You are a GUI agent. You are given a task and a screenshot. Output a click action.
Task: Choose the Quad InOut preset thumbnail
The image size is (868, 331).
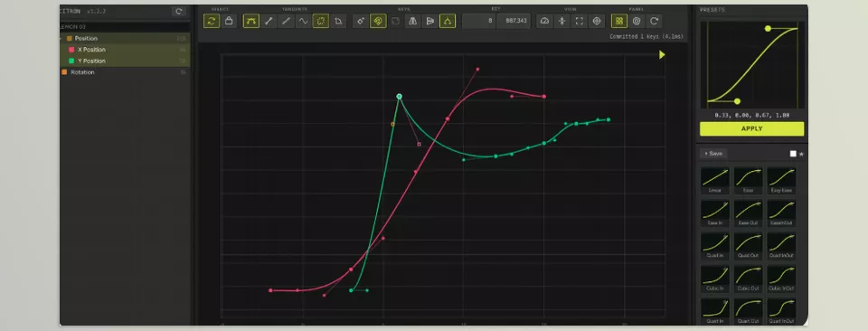click(781, 246)
